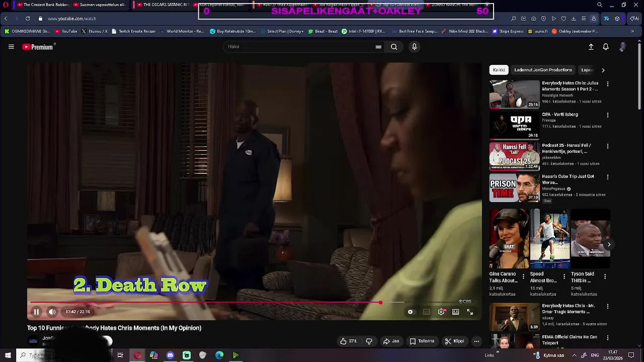Open the browser AI assistant button

634,19
